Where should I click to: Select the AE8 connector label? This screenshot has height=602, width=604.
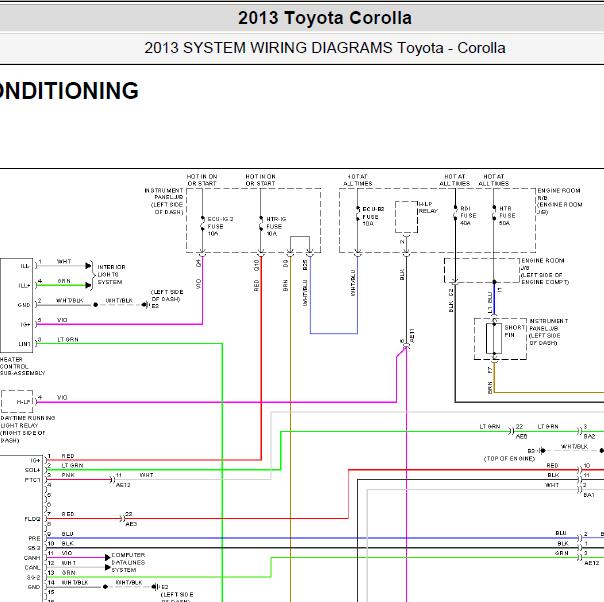click(x=521, y=436)
